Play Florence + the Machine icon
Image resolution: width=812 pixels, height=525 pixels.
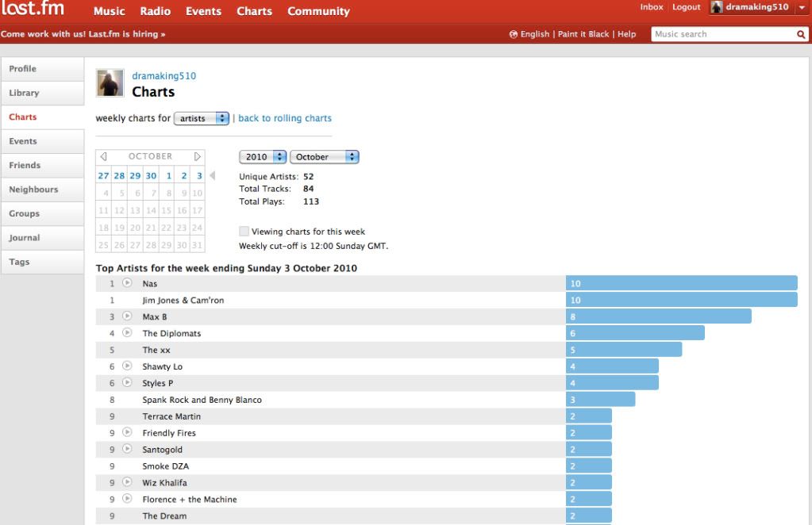pyautogui.click(x=127, y=498)
